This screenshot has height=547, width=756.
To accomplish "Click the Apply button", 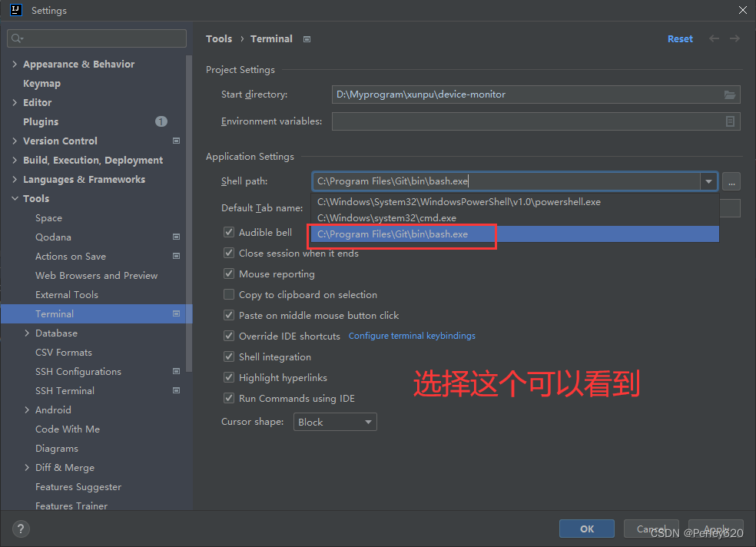I will [x=715, y=529].
